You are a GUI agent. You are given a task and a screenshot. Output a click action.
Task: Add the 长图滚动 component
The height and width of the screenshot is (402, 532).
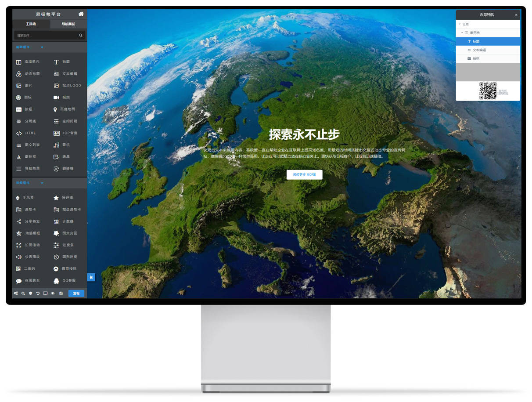pyautogui.click(x=28, y=245)
